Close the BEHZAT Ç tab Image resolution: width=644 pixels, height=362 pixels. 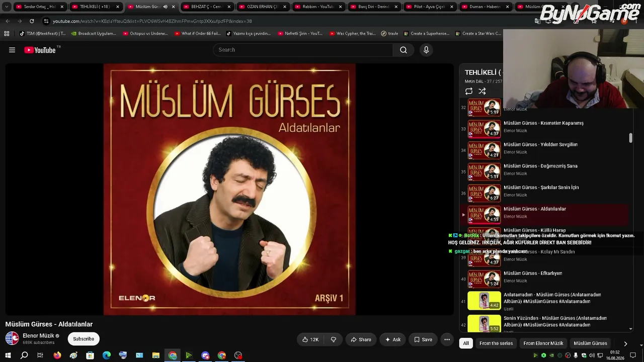229,7
